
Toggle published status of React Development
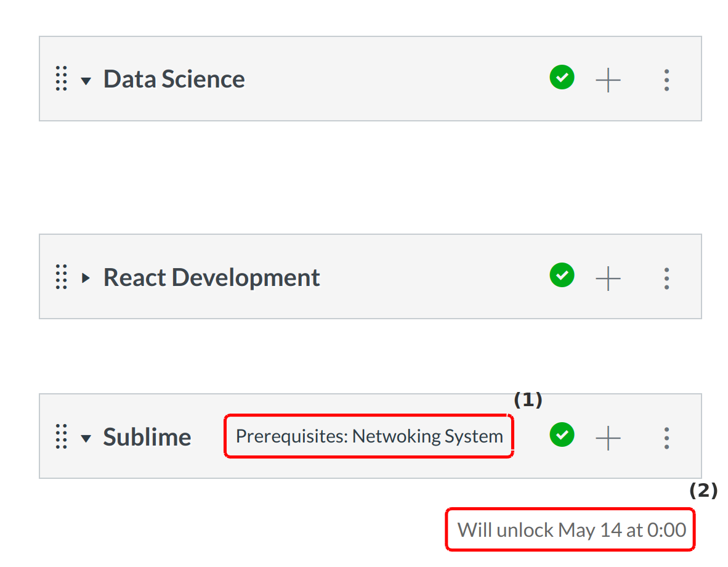coord(562,275)
